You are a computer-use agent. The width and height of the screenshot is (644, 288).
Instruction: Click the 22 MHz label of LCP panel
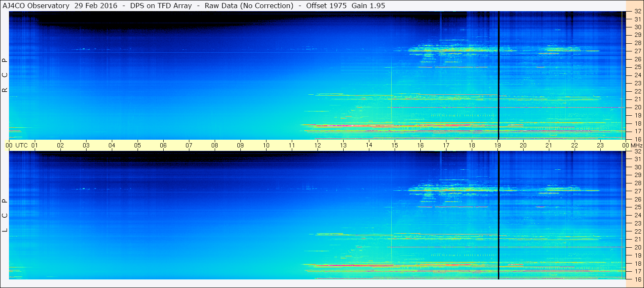point(638,231)
